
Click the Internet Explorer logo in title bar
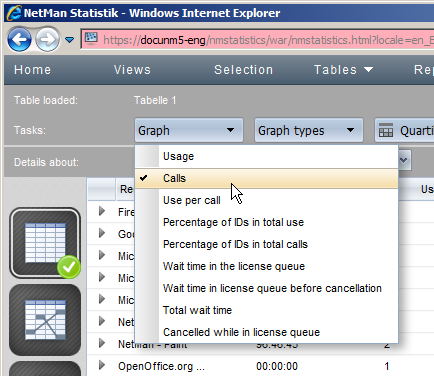point(14,13)
